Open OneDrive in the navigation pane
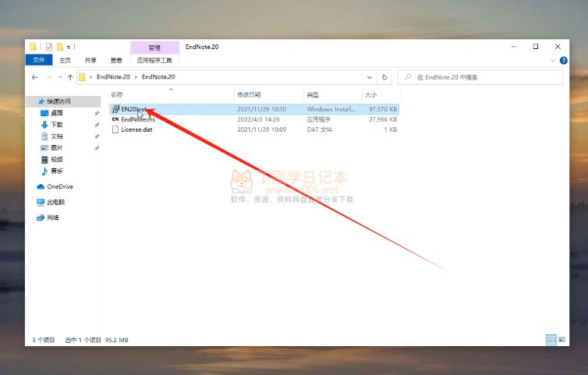Screen dimensions: 588x375 (x=59, y=186)
